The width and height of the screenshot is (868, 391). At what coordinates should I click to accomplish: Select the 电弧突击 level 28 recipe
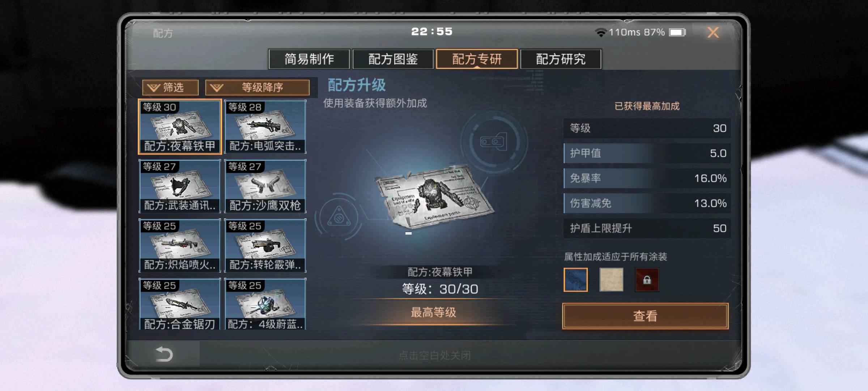pos(265,127)
